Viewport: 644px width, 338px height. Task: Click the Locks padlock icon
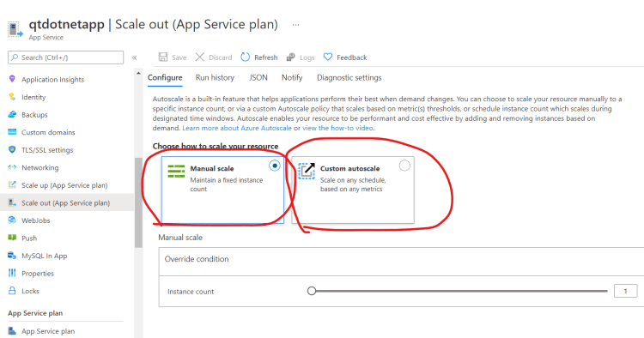coord(12,291)
